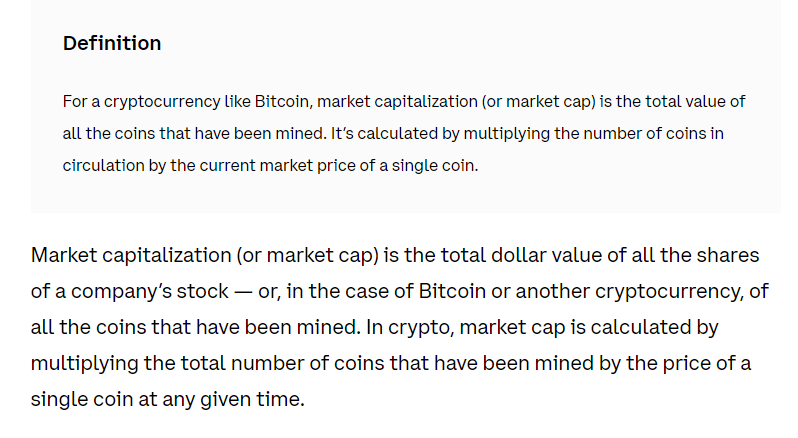Click the word "shares" in the main paragraph
The height and width of the screenshot is (438, 798).
point(728,255)
